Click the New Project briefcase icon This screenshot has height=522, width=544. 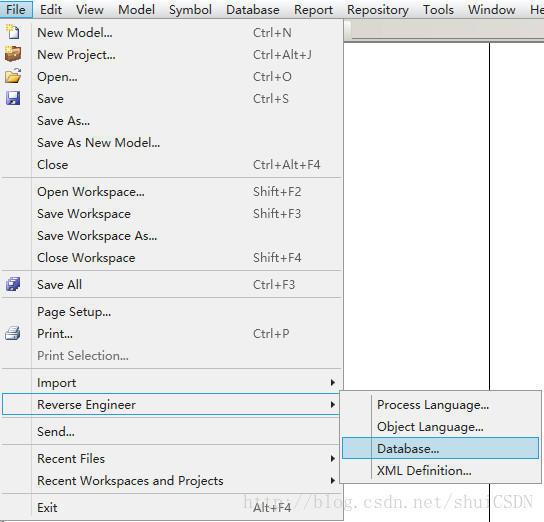[x=13, y=54]
